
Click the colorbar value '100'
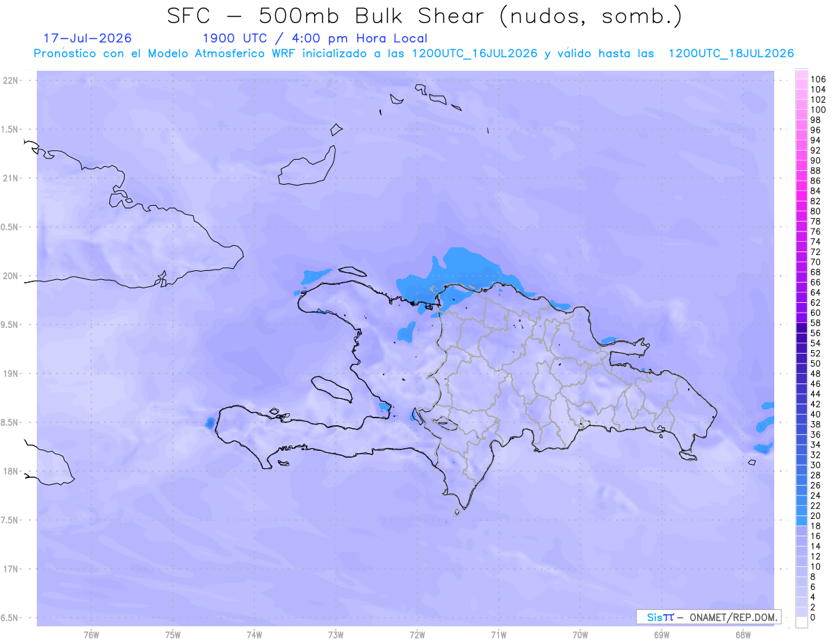click(818, 110)
